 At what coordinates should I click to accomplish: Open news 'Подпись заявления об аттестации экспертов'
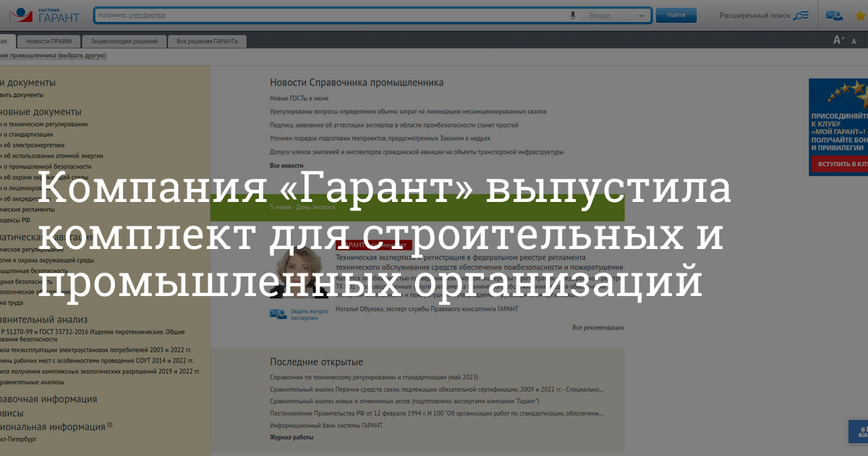[394, 125]
